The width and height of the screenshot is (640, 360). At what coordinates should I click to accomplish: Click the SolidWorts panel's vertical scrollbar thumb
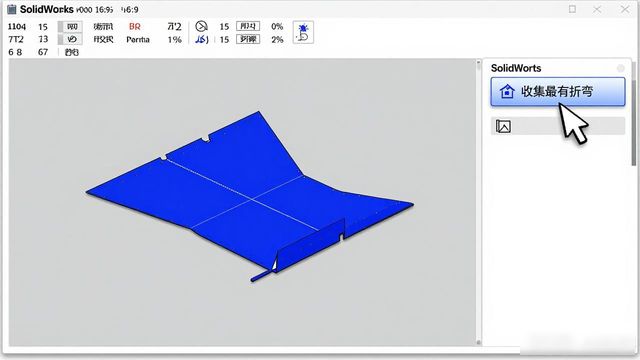(634, 122)
